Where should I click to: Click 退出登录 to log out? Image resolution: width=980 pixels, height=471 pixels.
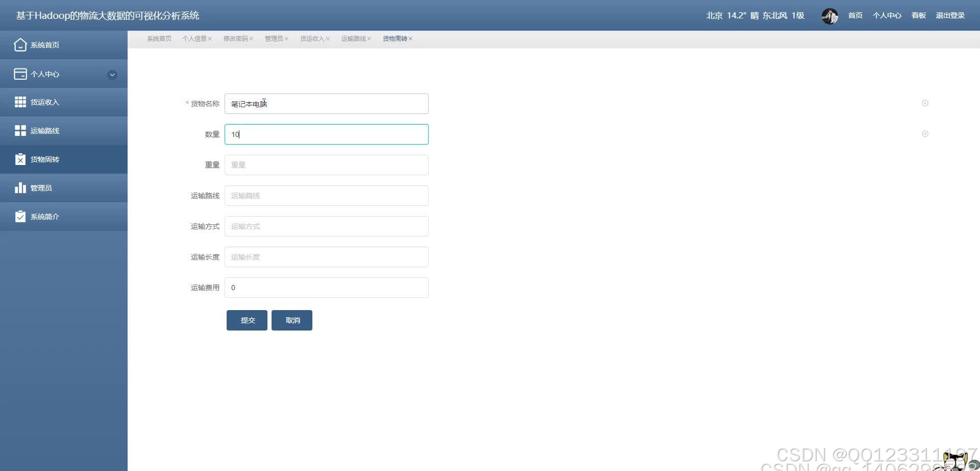[950, 16]
